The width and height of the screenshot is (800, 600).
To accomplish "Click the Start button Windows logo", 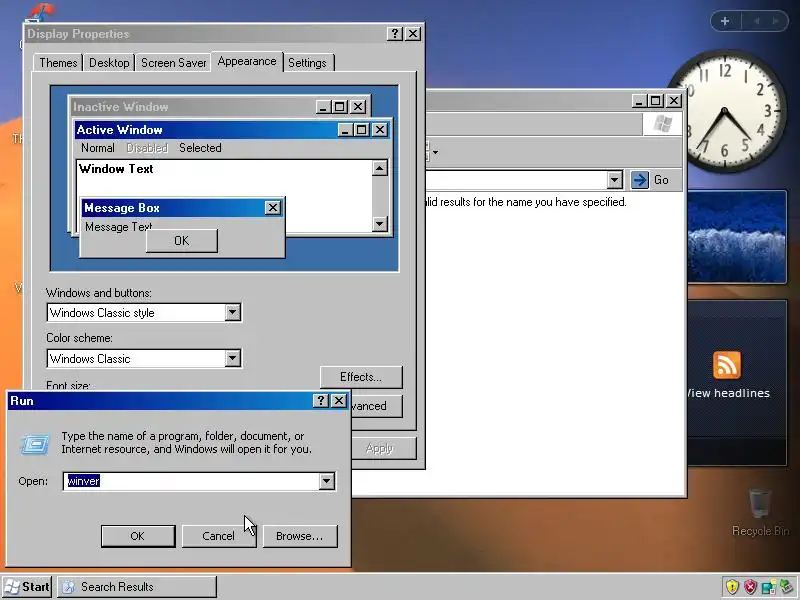I will pos(11,587).
